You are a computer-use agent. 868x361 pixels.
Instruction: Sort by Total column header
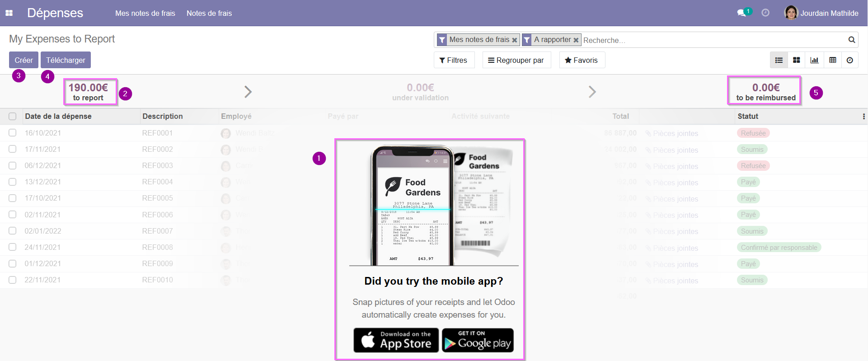click(620, 116)
